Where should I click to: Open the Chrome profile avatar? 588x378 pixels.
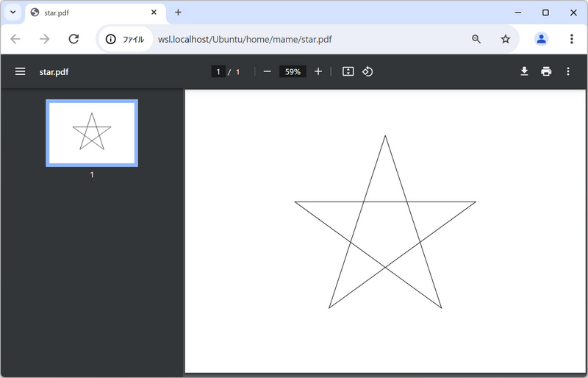pos(541,39)
